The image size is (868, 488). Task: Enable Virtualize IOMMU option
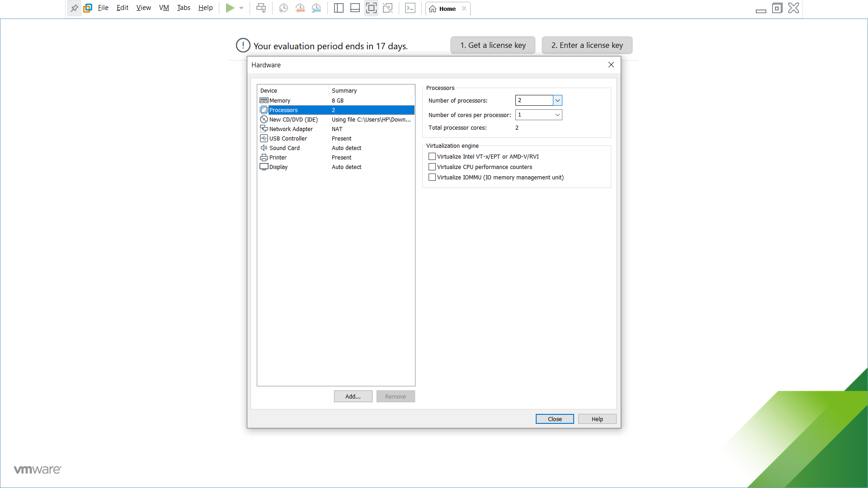point(432,177)
